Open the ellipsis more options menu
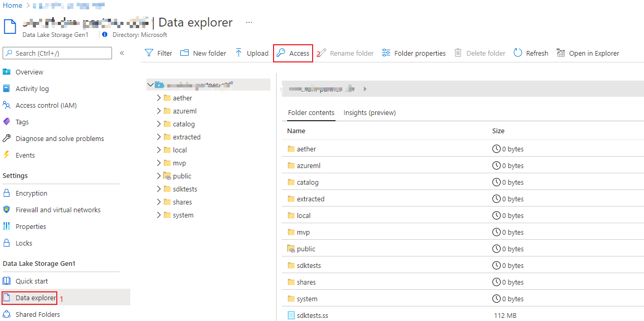 point(249,22)
